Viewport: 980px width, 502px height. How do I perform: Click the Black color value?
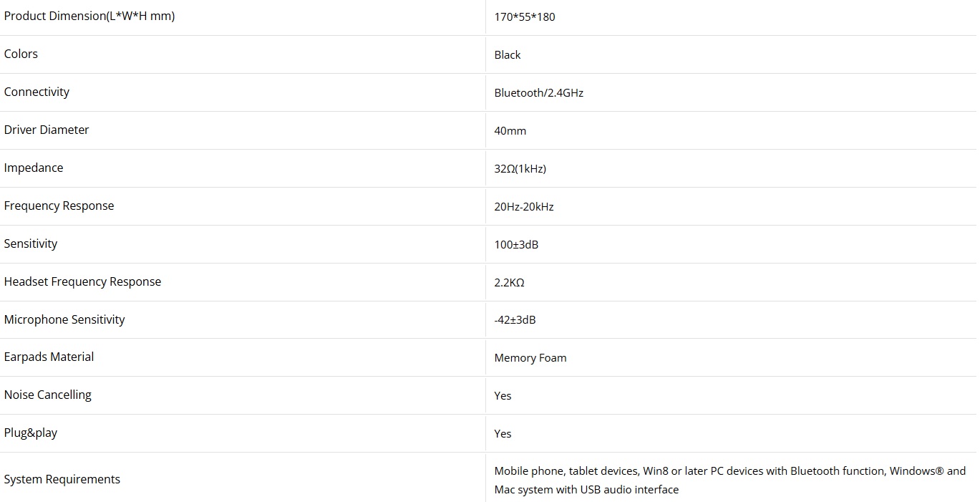coord(508,54)
